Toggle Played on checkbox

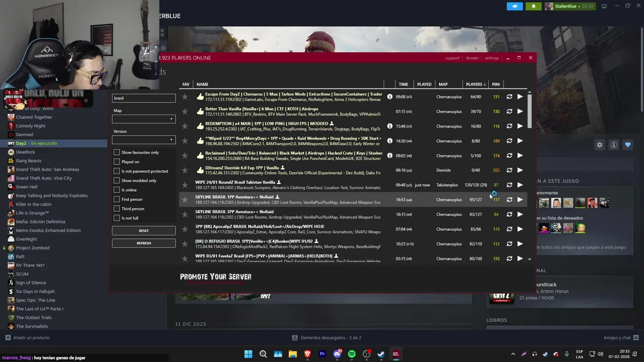(117, 162)
